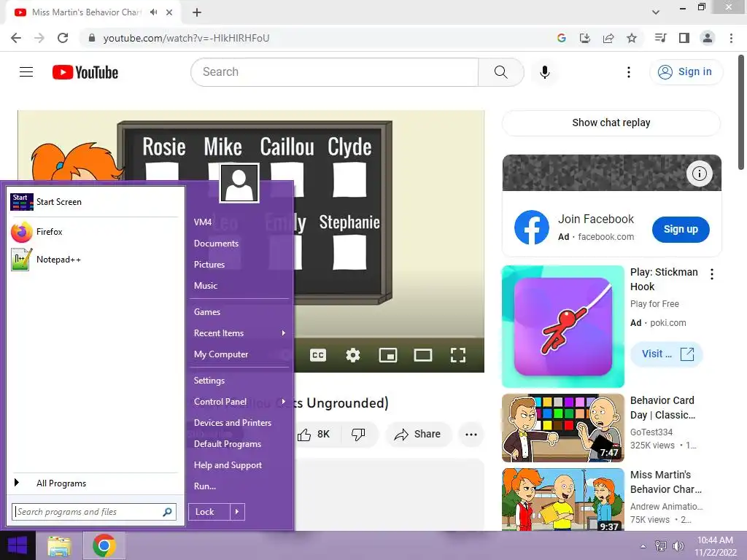Click the tab search chevron in Chrome
This screenshot has width=747, height=560.
[x=656, y=12]
